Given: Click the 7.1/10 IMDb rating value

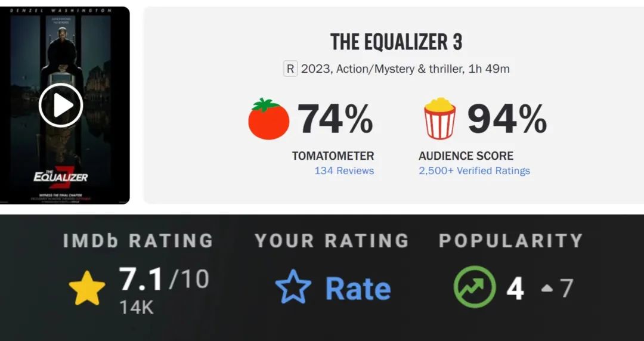Looking at the screenshot, I should pyautogui.click(x=164, y=278).
